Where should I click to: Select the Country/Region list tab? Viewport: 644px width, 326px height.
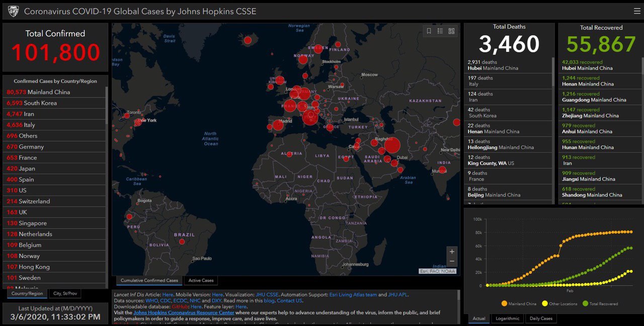coord(27,293)
